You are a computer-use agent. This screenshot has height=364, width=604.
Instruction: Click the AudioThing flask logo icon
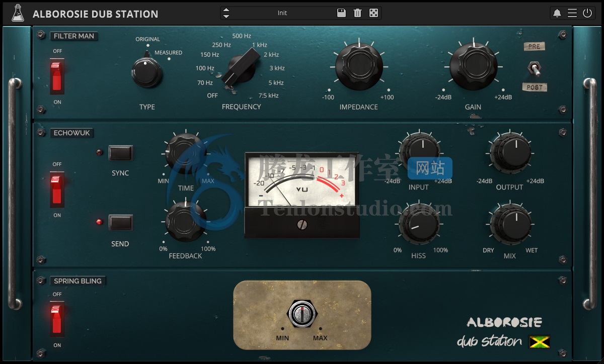click(x=18, y=13)
